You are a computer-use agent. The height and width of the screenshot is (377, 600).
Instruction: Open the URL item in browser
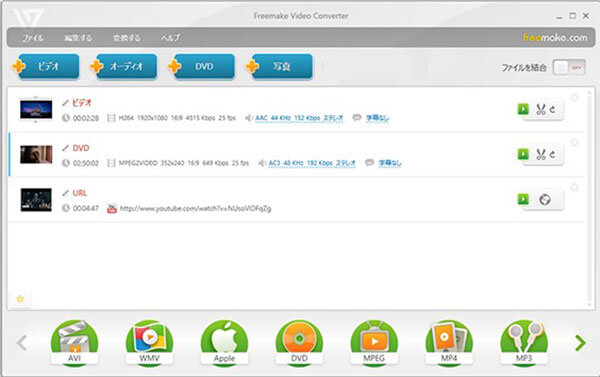click(545, 199)
